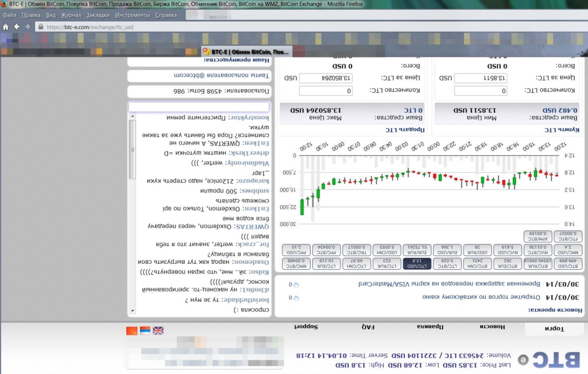Click the padlock icon in the address bar

[x=40, y=27]
